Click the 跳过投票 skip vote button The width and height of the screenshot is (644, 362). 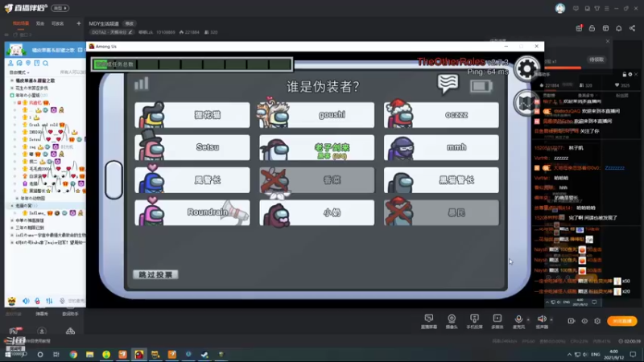[155, 274]
